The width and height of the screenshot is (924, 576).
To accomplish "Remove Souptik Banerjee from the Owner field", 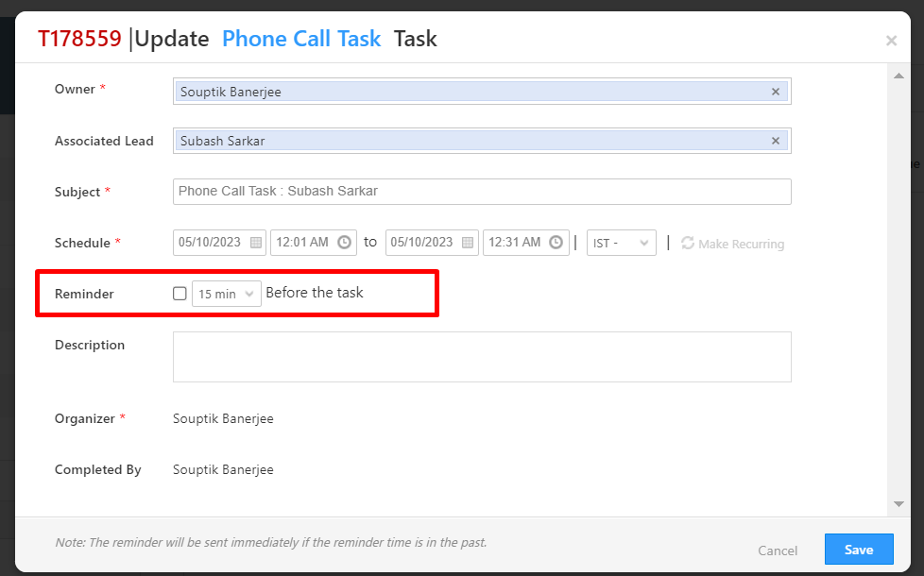I will pos(776,92).
